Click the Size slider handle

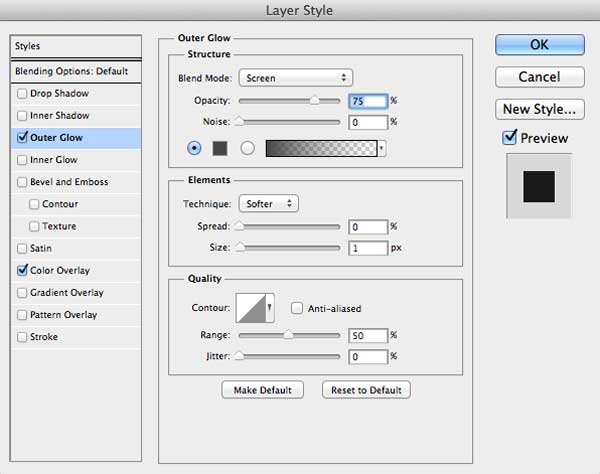coord(240,247)
